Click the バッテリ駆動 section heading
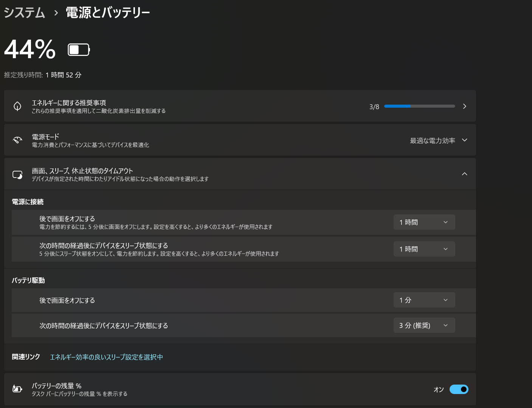Screen dimensions: 532x408 pos(28,280)
